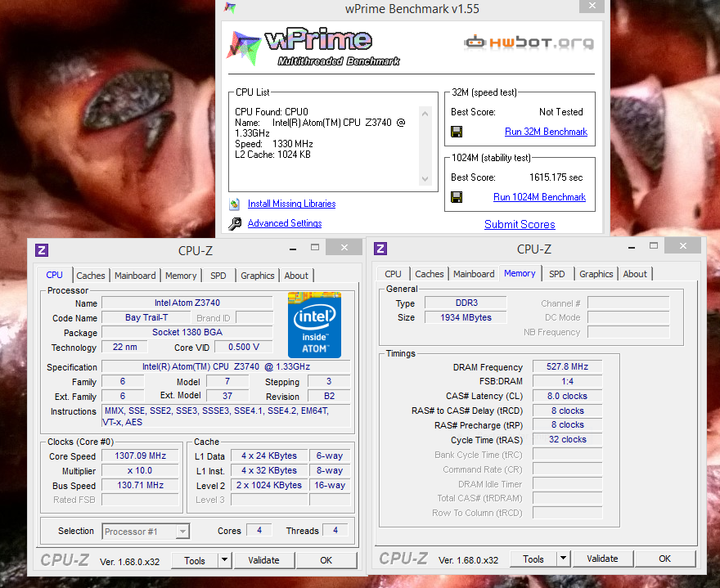This screenshot has height=588, width=720.
Task: Click the memory Type value DDR3
Action: click(x=466, y=303)
